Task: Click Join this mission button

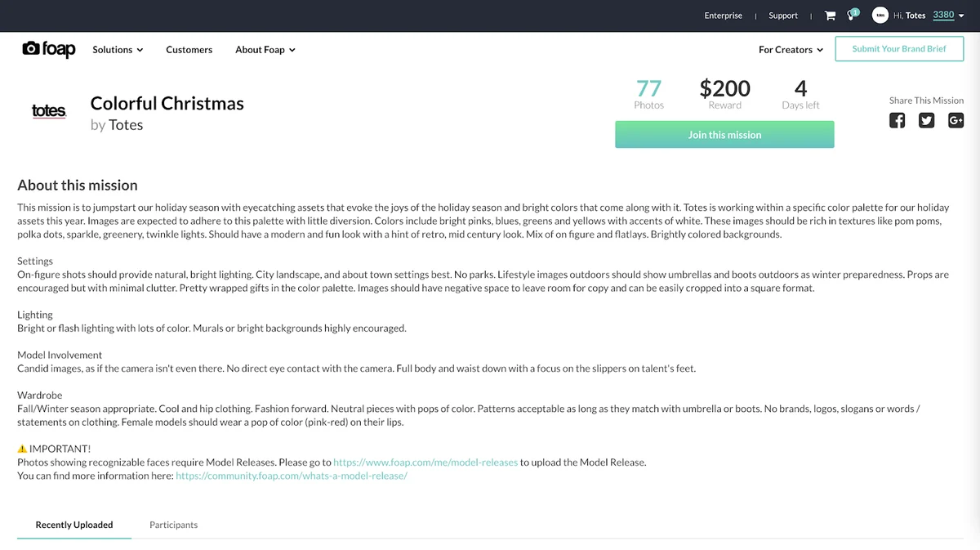Action: tap(724, 135)
